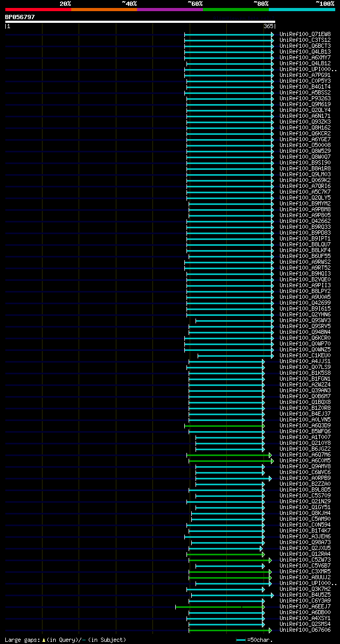Select the UniRef100_Q9M619 label
Screen dimensions: 340x644
point(305,104)
